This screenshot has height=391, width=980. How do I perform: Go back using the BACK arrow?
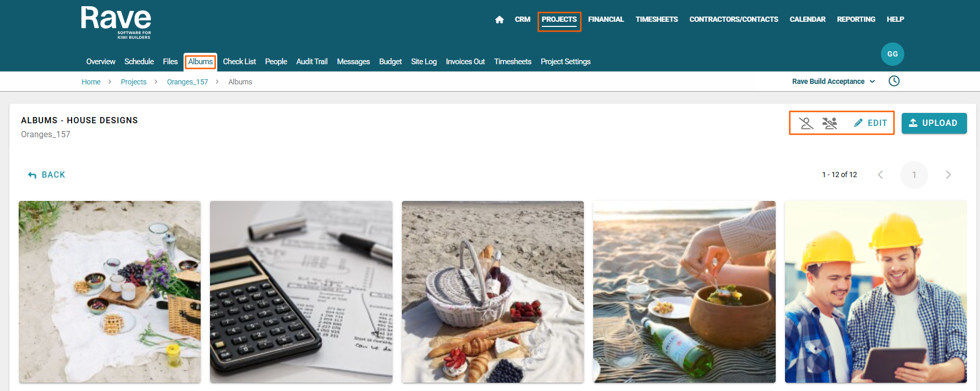pos(47,175)
